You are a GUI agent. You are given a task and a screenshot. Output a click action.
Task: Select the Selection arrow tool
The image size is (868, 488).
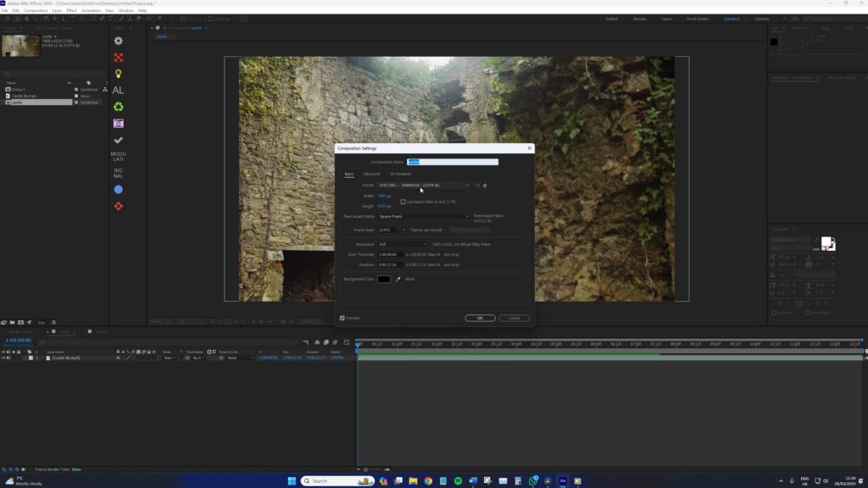point(17,19)
